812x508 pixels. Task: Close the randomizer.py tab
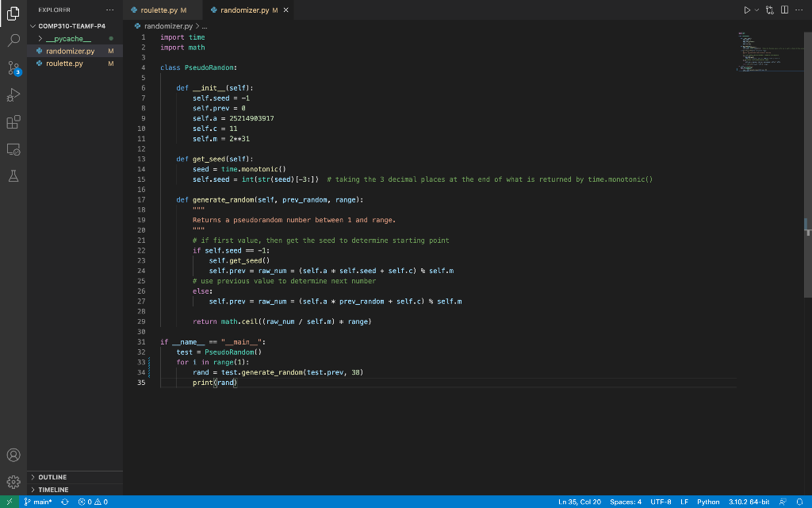[285, 10]
